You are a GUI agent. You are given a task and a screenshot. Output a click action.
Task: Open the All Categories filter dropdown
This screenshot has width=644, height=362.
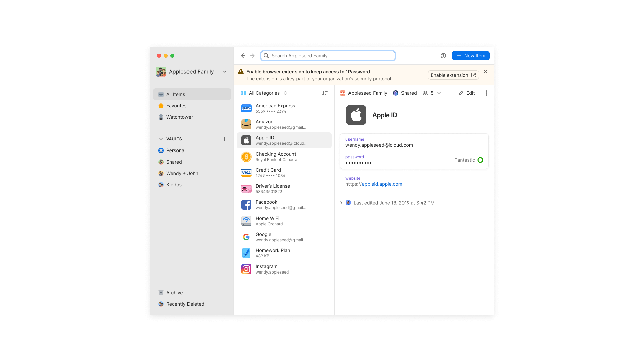pyautogui.click(x=264, y=93)
